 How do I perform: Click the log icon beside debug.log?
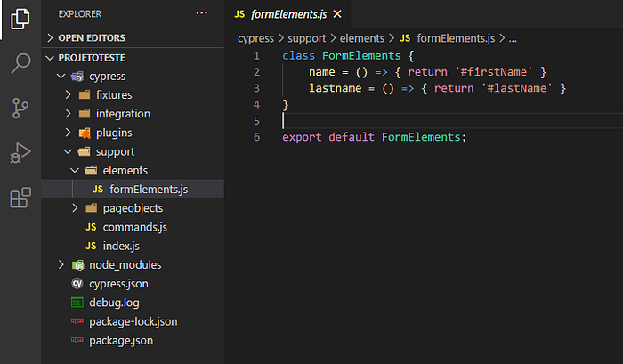tap(77, 303)
